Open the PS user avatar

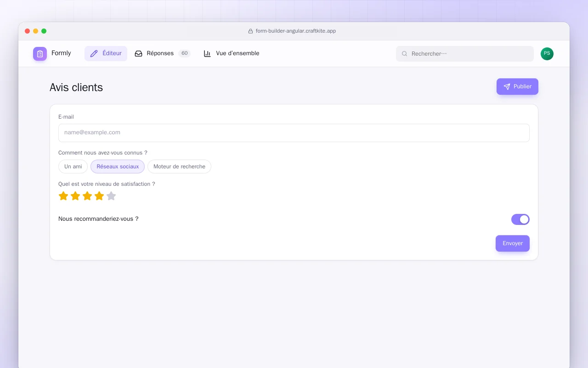coord(547,54)
